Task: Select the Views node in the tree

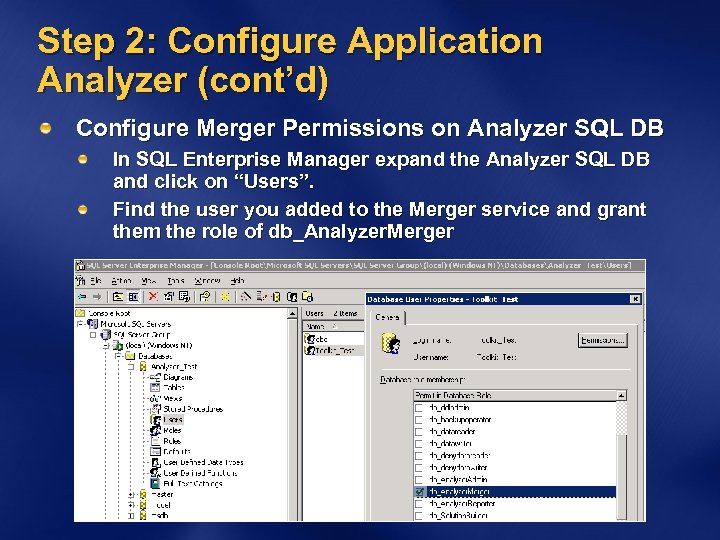Action: click(173, 398)
